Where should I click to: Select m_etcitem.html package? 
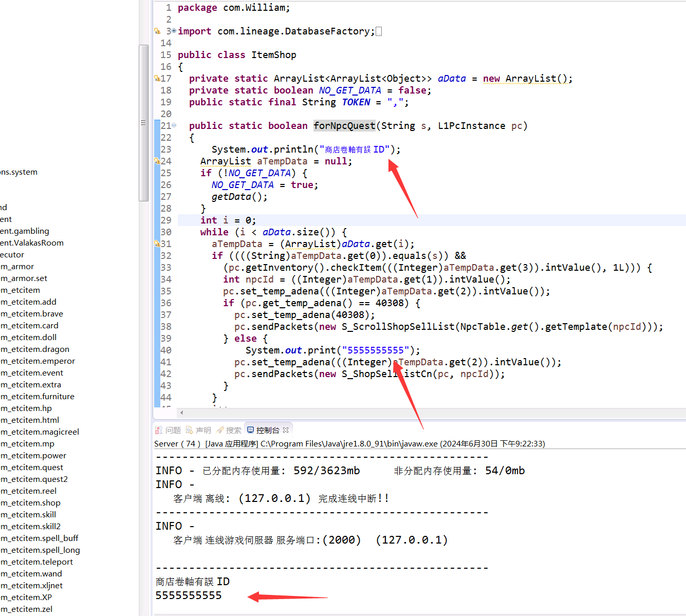click(30, 420)
